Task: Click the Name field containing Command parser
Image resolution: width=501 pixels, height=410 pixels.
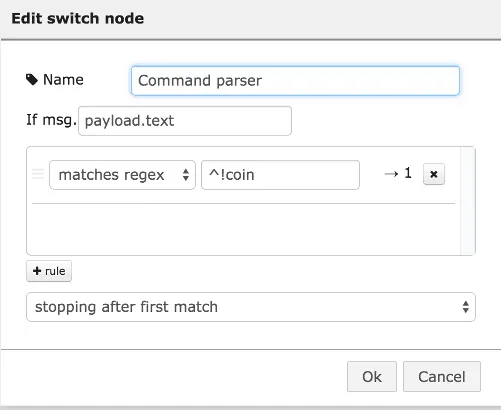Action: click(x=295, y=81)
